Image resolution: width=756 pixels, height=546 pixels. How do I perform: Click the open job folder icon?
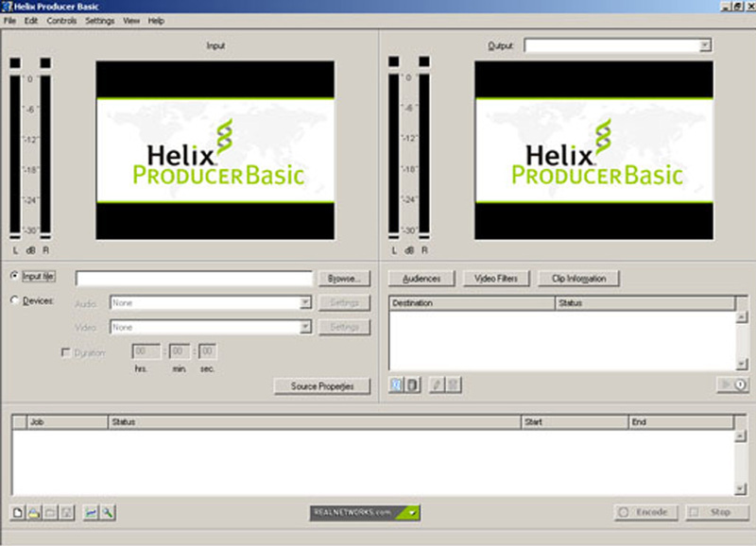coord(34,512)
